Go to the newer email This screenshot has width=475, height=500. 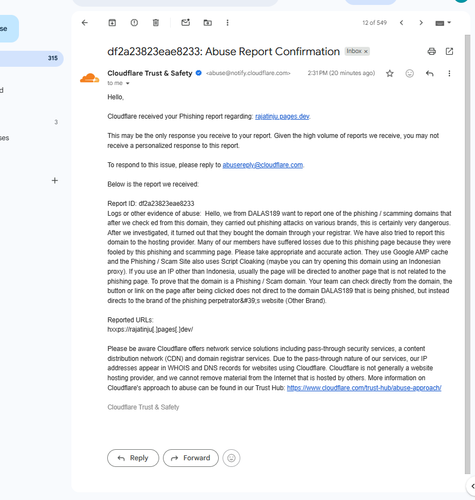tap(401, 23)
